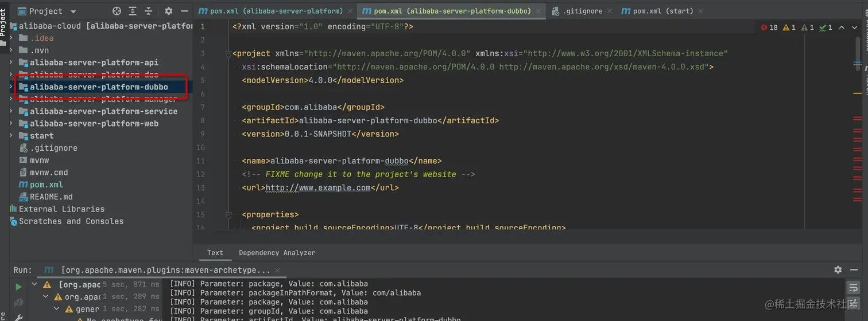
Task: Close pom.xml (alibaba-server-platform) tab
Action: pyautogui.click(x=351, y=11)
